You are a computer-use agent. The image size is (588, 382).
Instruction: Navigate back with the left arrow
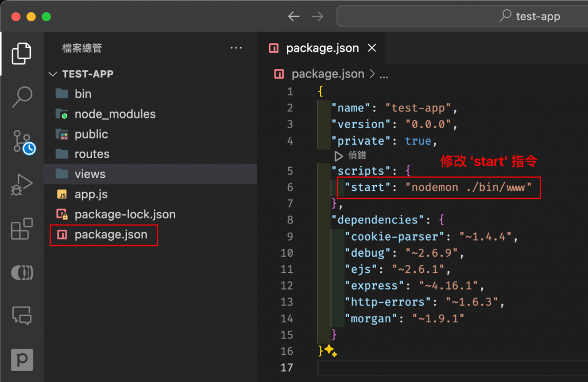(294, 16)
